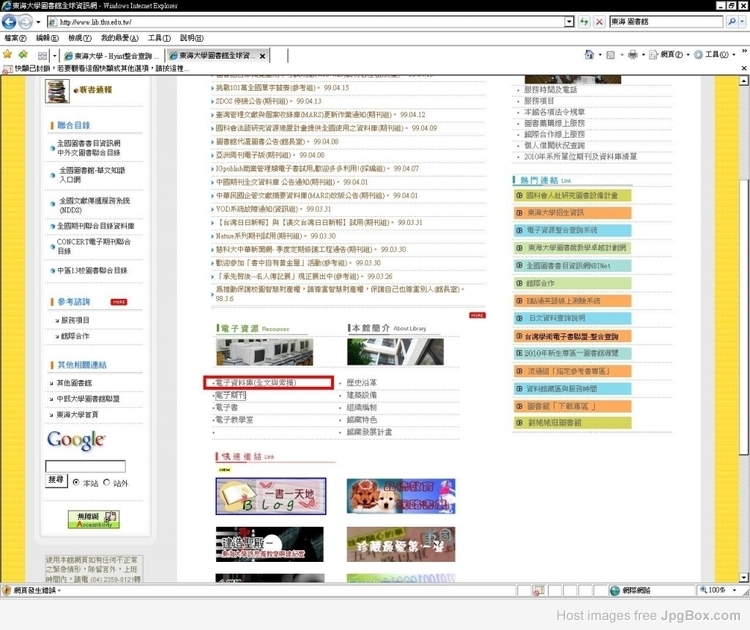
Task: Expand the address bar URL dropdown
Action: [x=569, y=21]
